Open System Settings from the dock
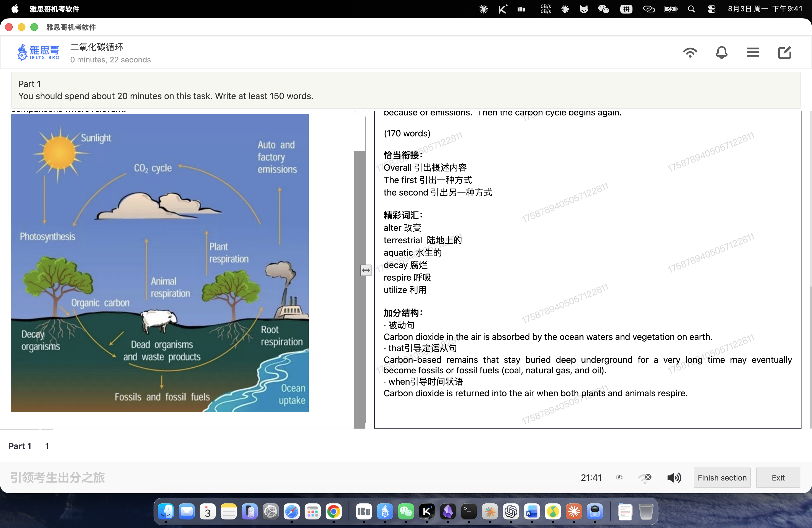812x528 pixels. [x=271, y=511]
